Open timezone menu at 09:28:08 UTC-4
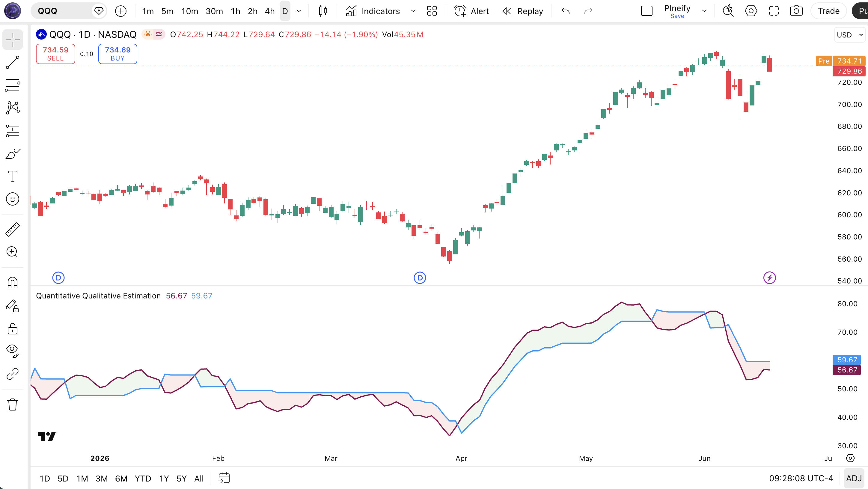This screenshot has height=489, width=868. [x=801, y=478]
